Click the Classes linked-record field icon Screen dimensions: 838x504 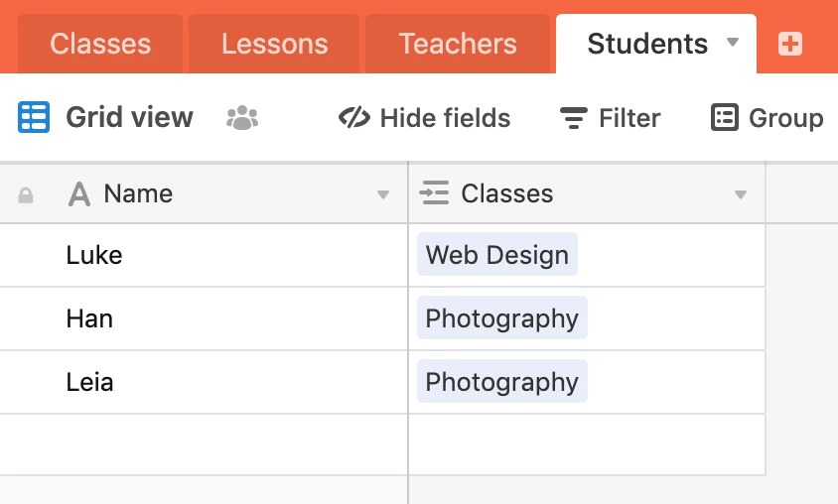[435, 193]
